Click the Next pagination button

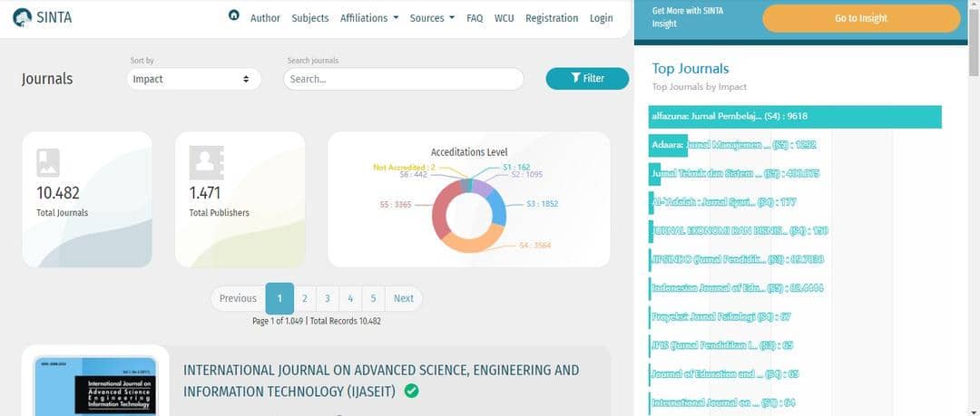tap(404, 298)
